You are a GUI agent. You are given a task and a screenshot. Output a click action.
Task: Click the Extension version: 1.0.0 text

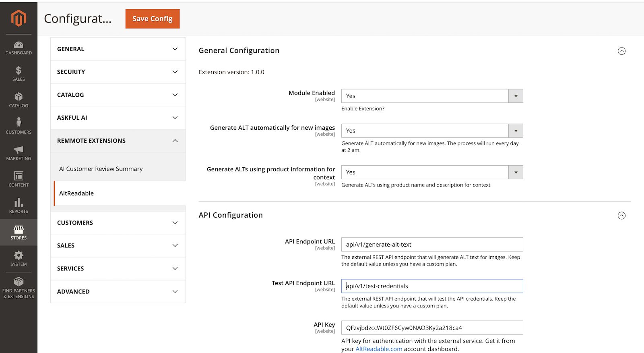[x=231, y=72]
